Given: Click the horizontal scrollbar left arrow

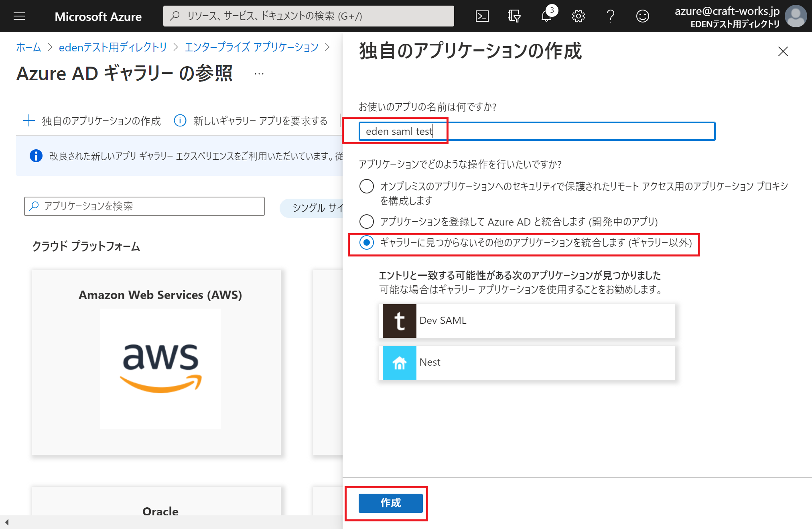Looking at the screenshot, I should (7, 522).
